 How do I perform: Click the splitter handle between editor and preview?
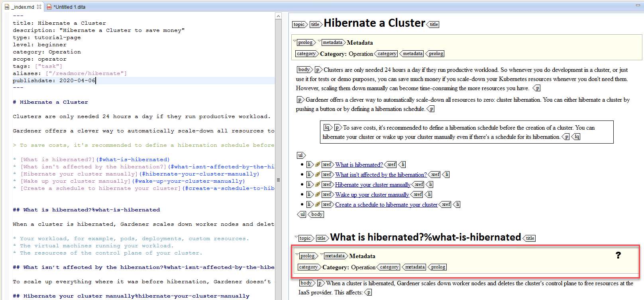click(278, 180)
